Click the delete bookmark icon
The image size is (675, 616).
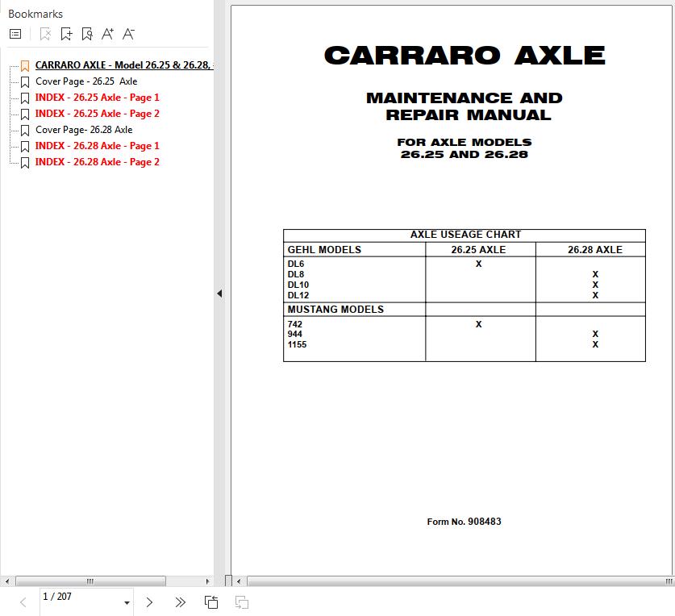click(45, 34)
